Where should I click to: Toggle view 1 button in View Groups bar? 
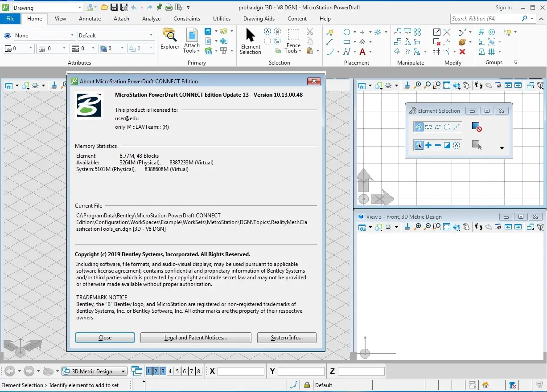click(x=149, y=371)
